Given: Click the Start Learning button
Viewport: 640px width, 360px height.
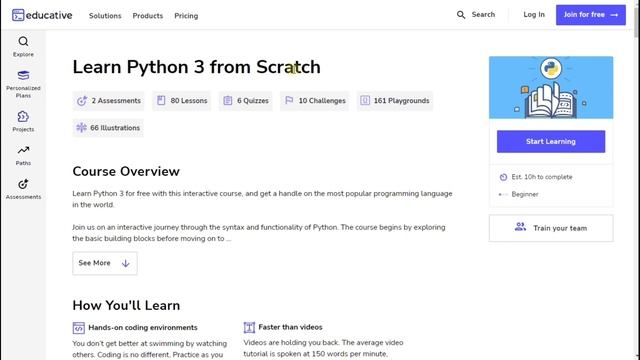Looking at the screenshot, I should (x=551, y=142).
